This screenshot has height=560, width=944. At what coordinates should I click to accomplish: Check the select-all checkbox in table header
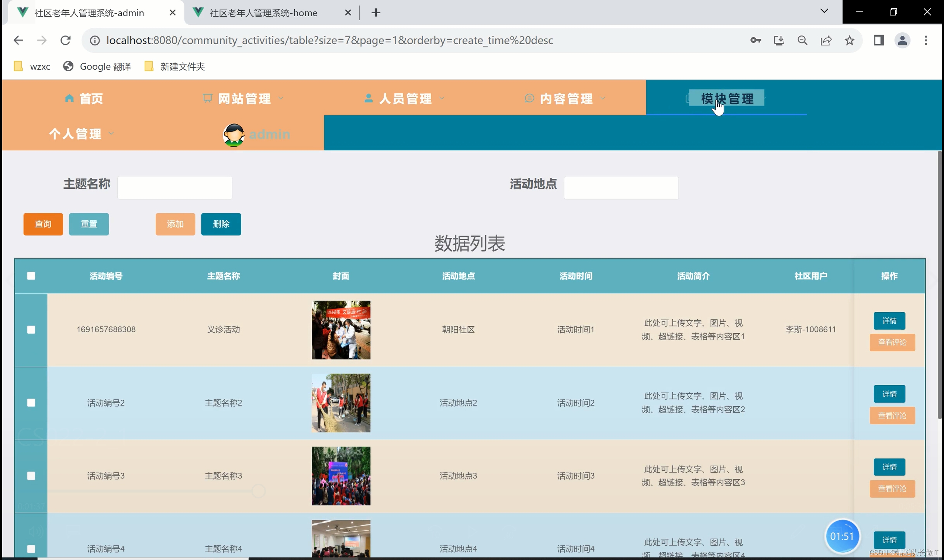click(x=31, y=276)
